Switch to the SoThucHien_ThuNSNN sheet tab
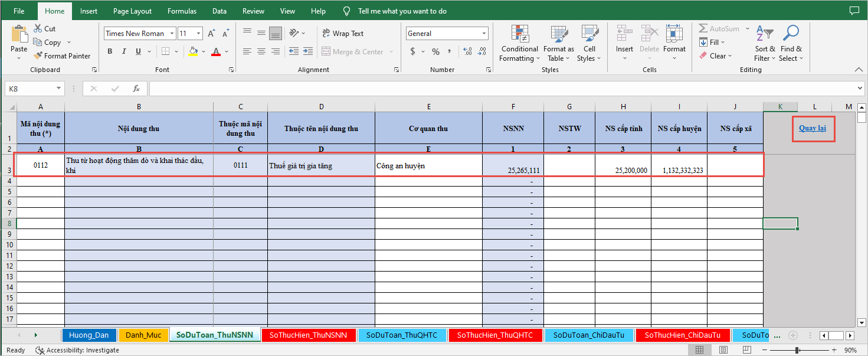This screenshot has height=356, width=868. click(308, 335)
